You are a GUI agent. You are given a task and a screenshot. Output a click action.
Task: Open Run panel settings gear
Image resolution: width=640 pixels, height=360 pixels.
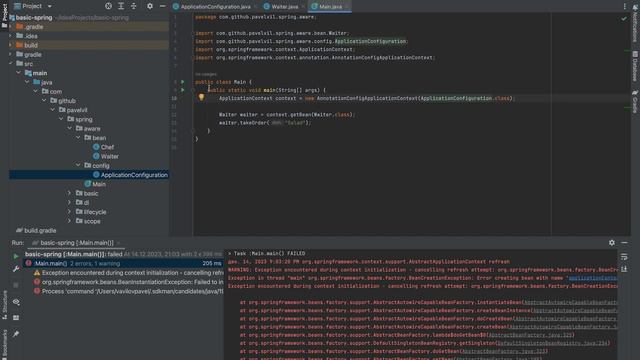pyautogui.click(x=611, y=242)
